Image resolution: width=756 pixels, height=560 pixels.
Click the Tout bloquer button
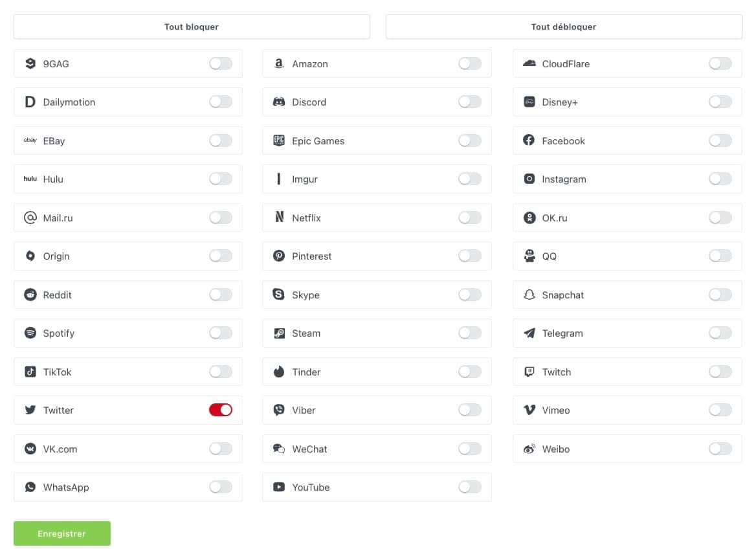click(192, 27)
